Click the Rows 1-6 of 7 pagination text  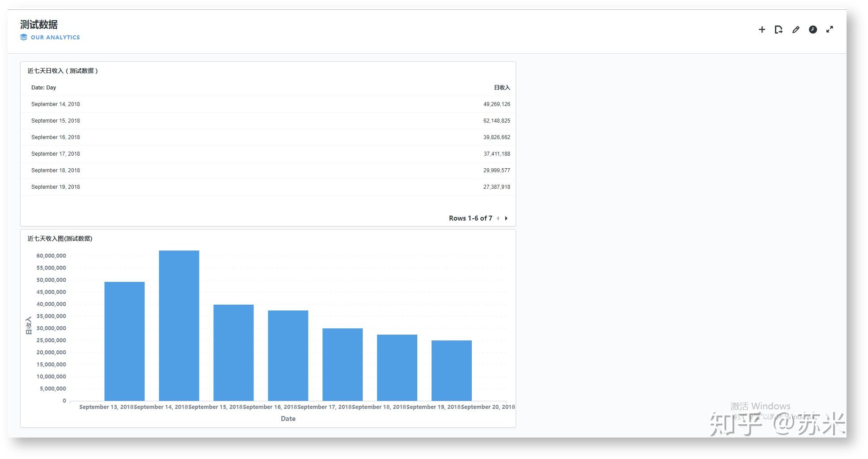(x=470, y=218)
